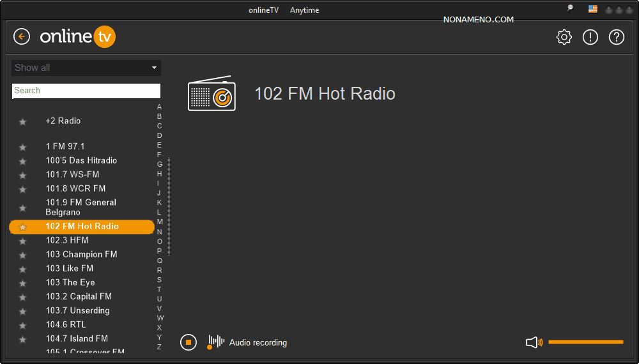Screen dimensions: 639x364
Task: Stop playback with the stop button
Action: coord(188,342)
